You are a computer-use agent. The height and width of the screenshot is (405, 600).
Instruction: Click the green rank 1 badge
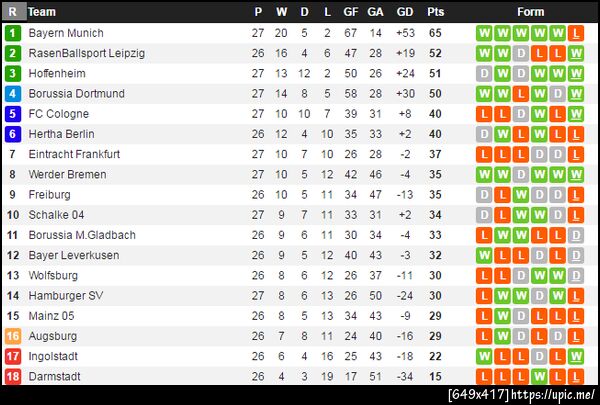[13, 33]
